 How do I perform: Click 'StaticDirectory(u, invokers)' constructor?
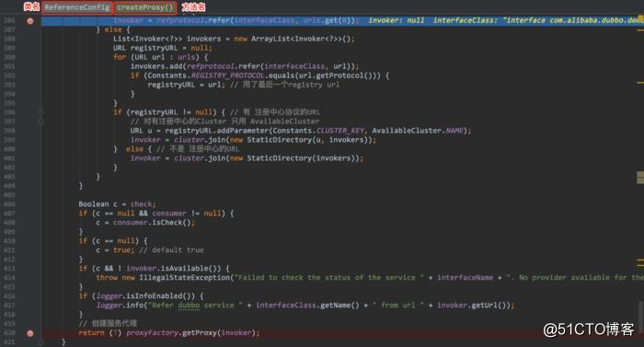[307, 140]
